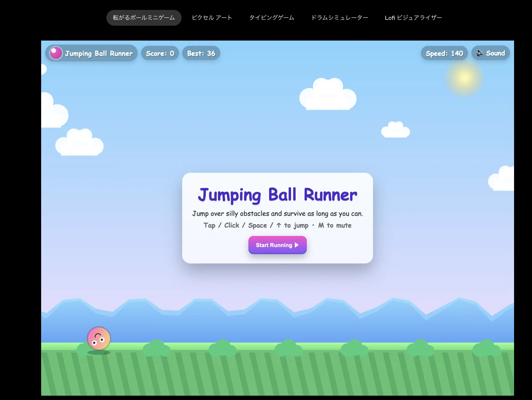Click the Speed: 140 indicator
The image size is (532, 400).
[444, 54]
